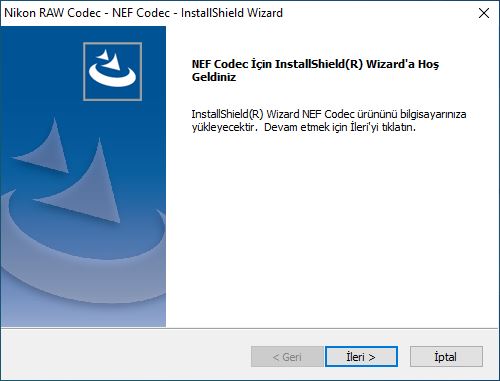
Task: Close the InstallShield Wizard window
Action: click(484, 13)
